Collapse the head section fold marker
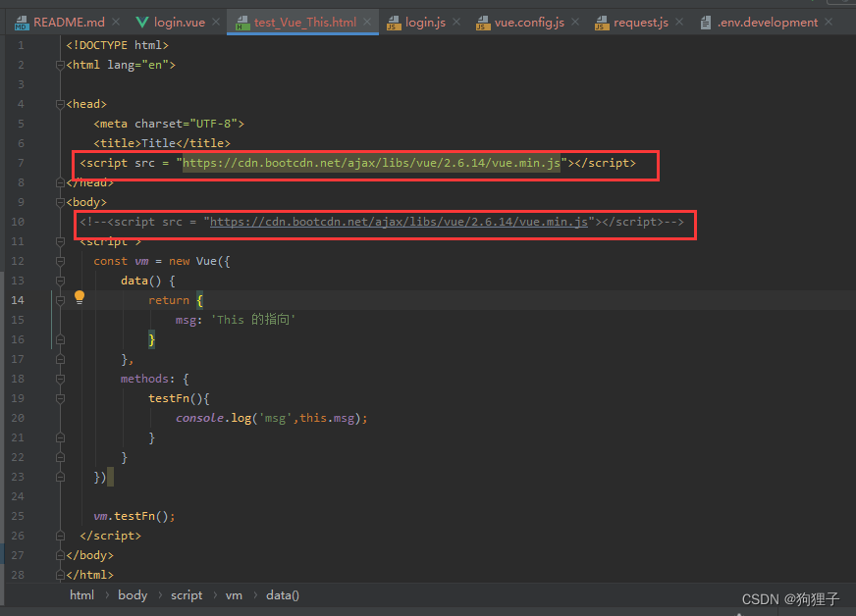The width and height of the screenshot is (856, 616). click(x=60, y=103)
